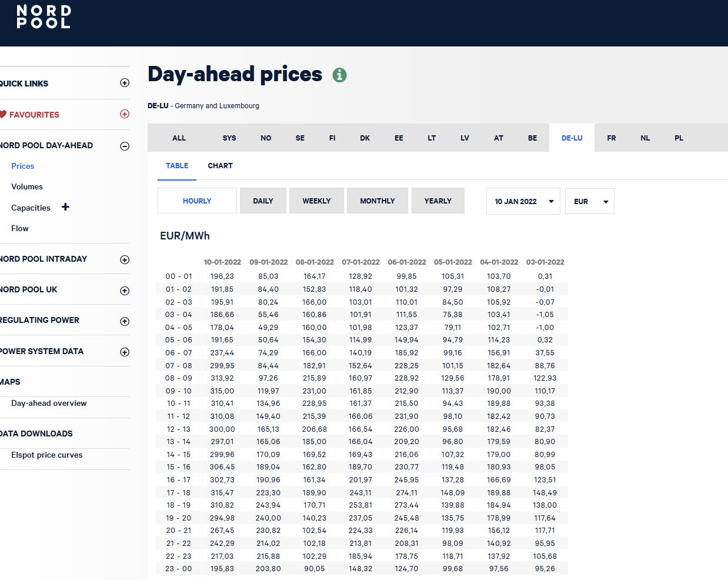This screenshot has width=728, height=580.
Task: Open the Volumes link in sidebar
Action: click(27, 187)
